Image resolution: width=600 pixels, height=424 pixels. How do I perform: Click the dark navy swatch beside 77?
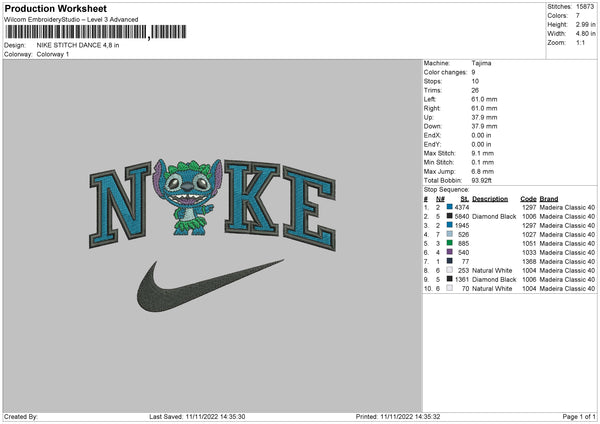449,261
